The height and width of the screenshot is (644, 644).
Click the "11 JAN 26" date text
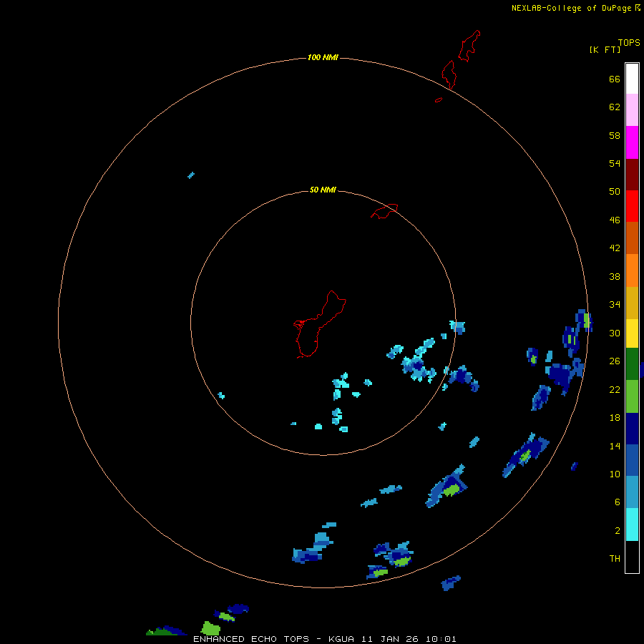[390, 639]
